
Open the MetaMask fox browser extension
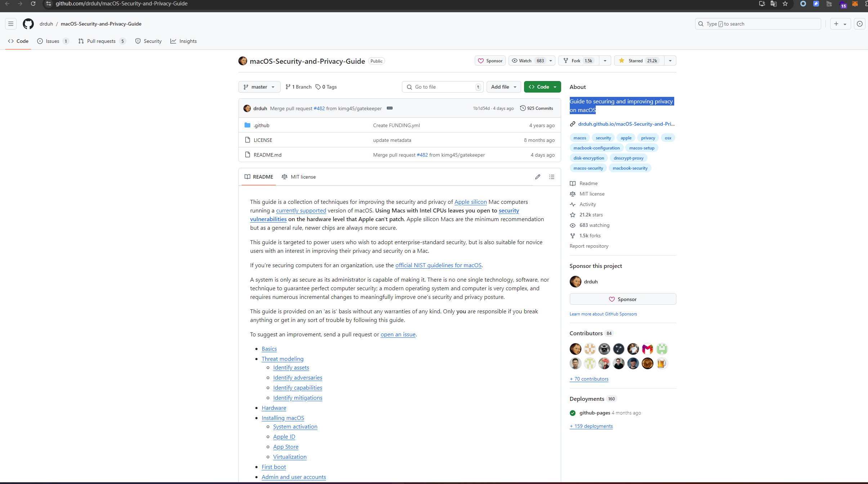tap(855, 4)
